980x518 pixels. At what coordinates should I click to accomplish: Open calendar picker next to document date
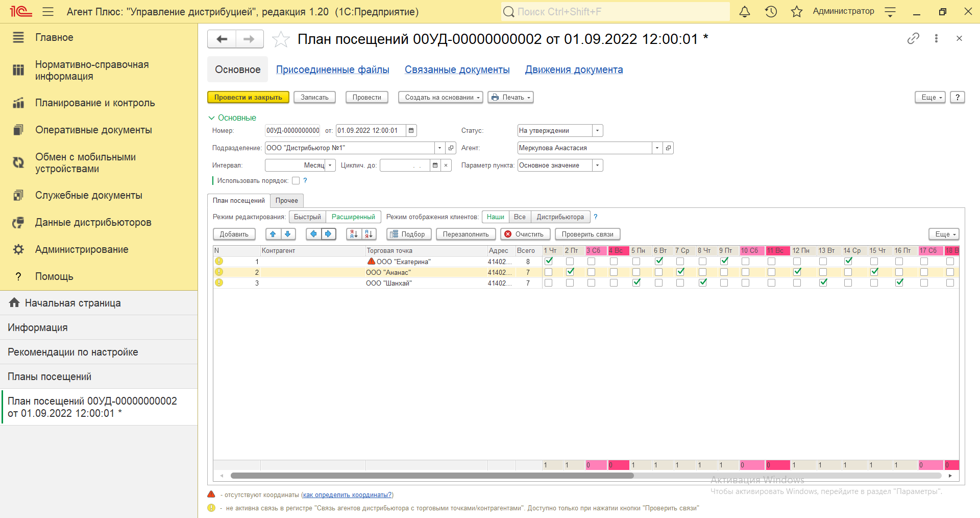411,131
